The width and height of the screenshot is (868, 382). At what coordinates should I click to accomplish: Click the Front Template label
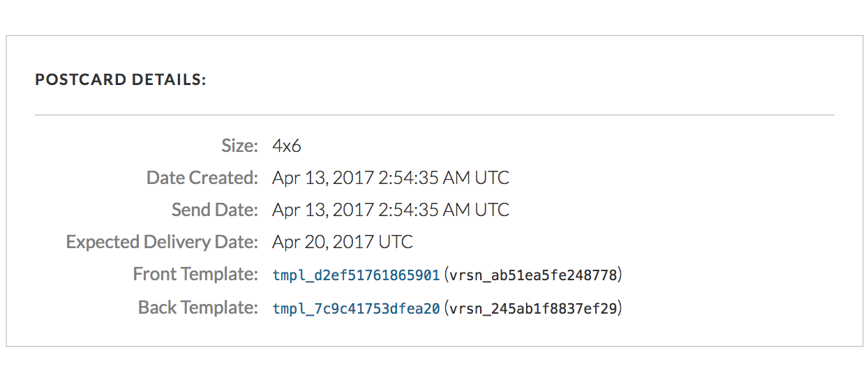196,274
